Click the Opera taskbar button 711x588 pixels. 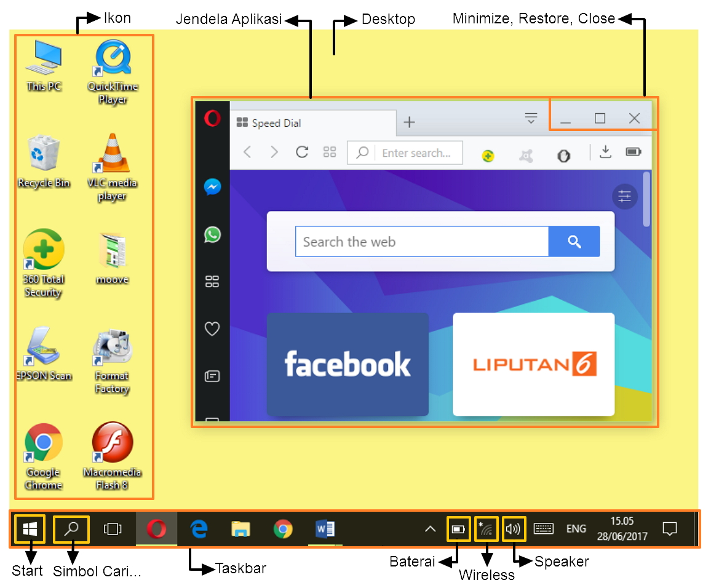click(156, 528)
